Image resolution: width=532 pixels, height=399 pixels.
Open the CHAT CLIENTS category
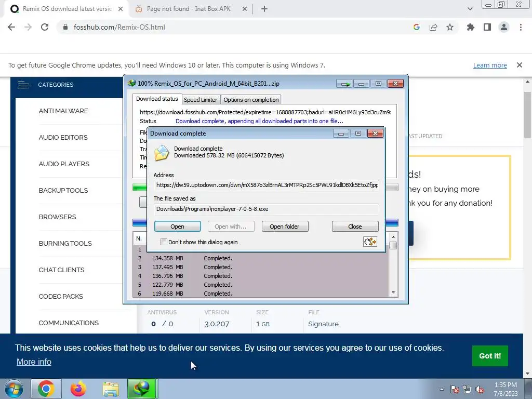(x=61, y=270)
